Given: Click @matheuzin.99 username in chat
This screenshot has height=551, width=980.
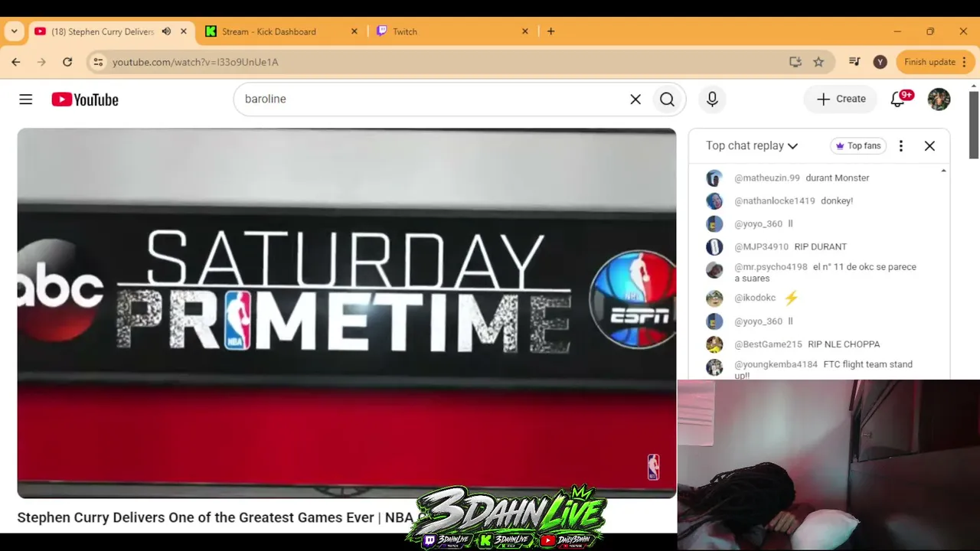Looking at the screenshot, I should coord(767,178).
